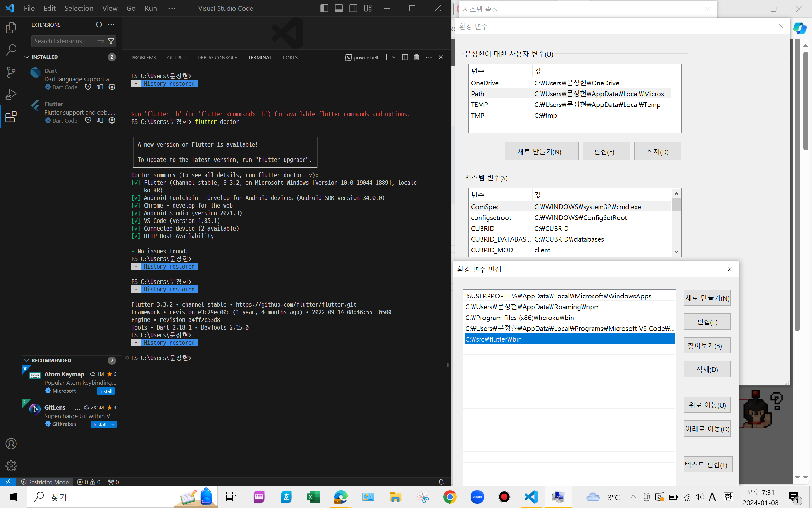Open the View menu

point(110,8)
